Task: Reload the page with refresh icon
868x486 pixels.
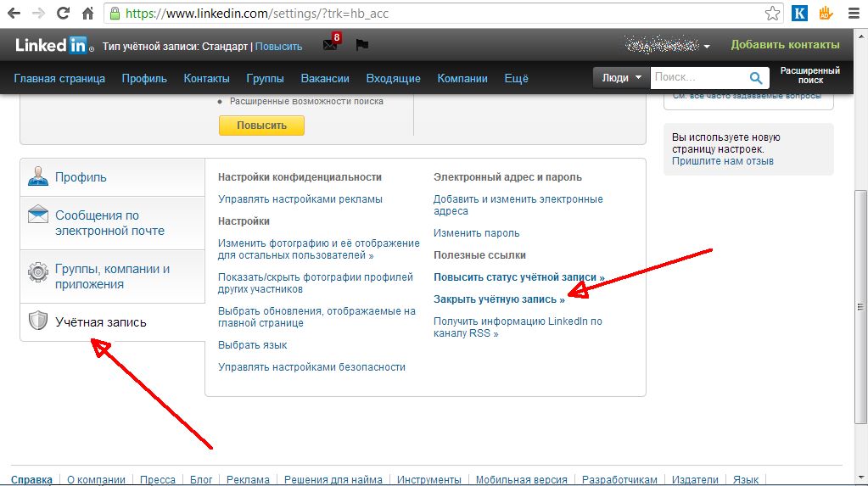Action: pos(63,14)
